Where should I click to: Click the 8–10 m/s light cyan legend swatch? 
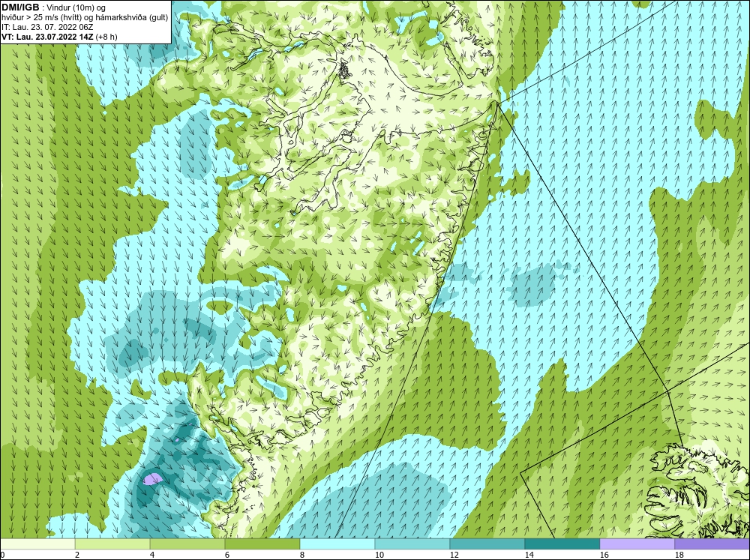tap(337, 544)
